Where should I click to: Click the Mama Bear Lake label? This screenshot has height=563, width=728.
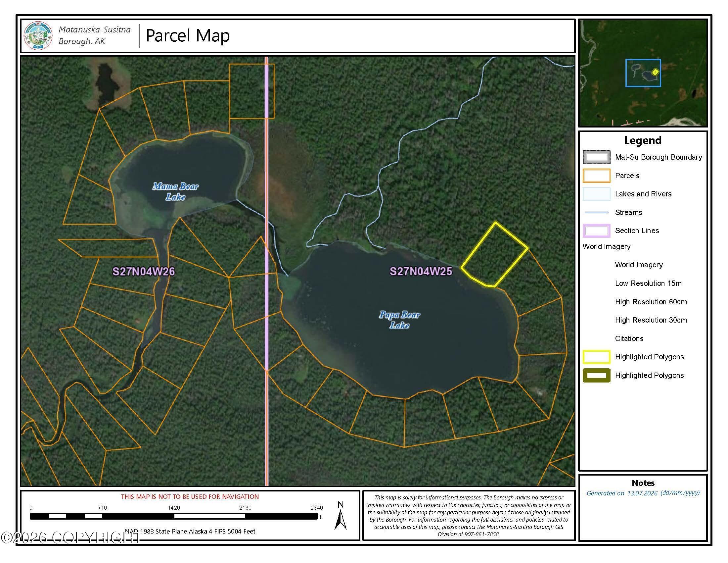[175, 191]
